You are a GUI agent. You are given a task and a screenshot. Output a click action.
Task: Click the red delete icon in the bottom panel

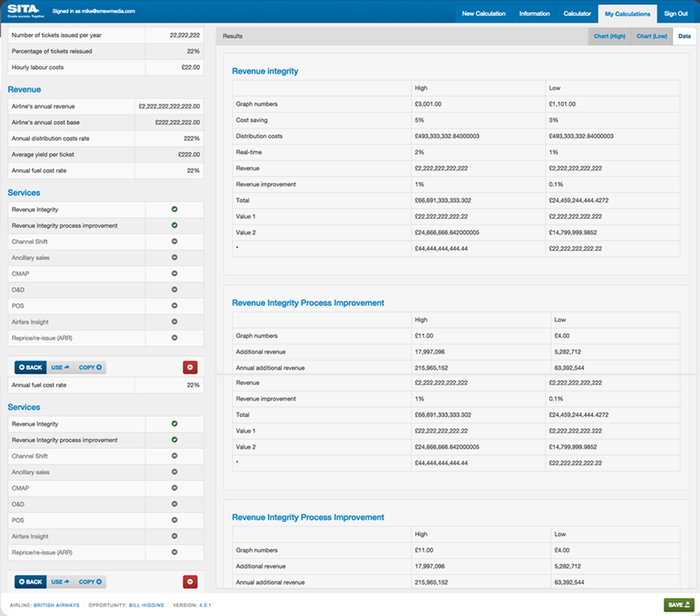click(190, 581)
